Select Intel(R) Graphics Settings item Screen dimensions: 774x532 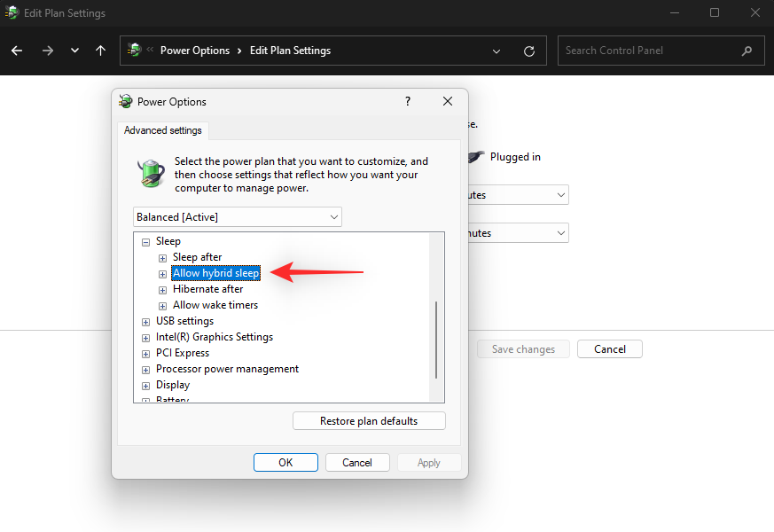[215, 337]
